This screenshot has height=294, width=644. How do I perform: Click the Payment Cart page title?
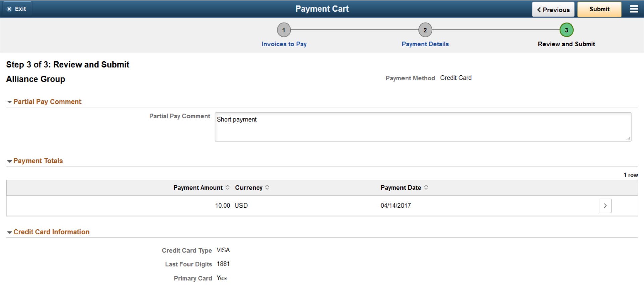[322, 9]
